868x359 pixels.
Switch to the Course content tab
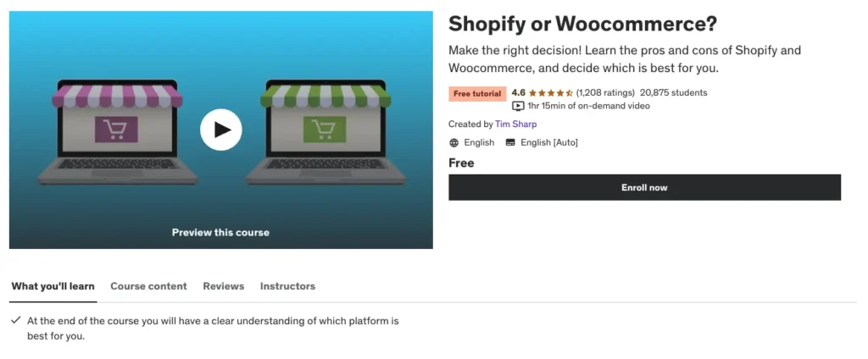click(x=148, y=286)
